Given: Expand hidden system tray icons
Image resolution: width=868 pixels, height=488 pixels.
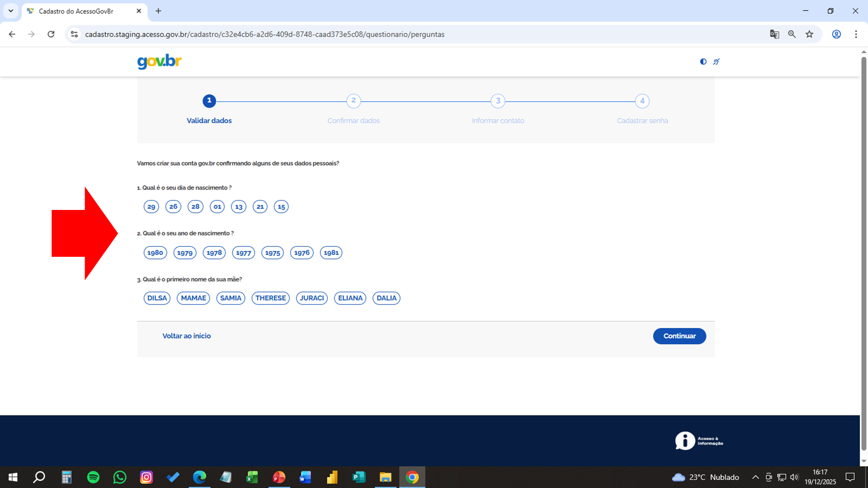Looking at the screenshot, I should pyautogui.click(x=755, y=477).
